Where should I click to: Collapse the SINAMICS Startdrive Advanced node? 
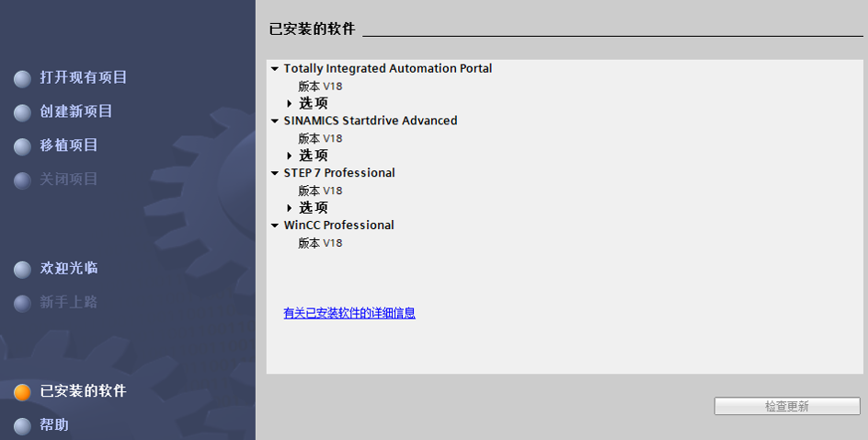[275, 122]
